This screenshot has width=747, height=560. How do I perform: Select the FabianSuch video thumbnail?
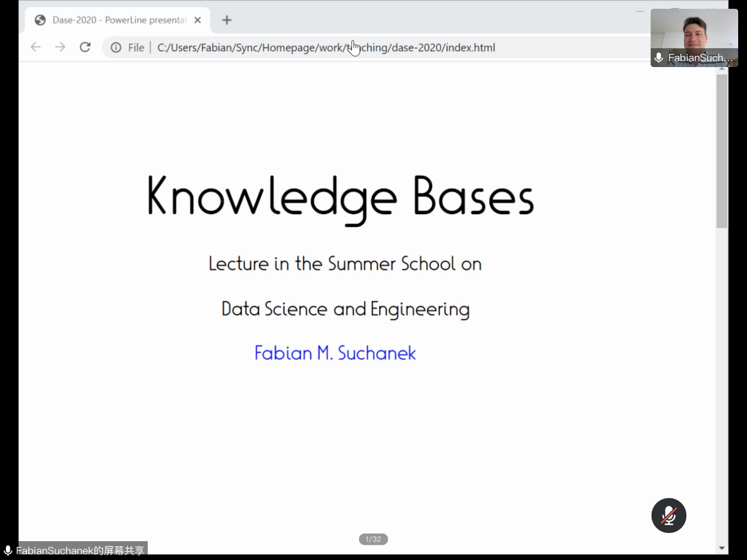[694, 32]
